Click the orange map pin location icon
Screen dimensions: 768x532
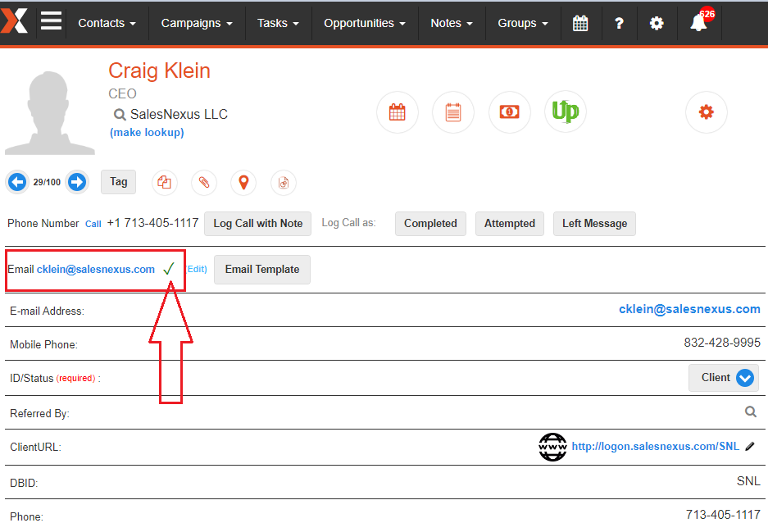[x=243, y=183]
